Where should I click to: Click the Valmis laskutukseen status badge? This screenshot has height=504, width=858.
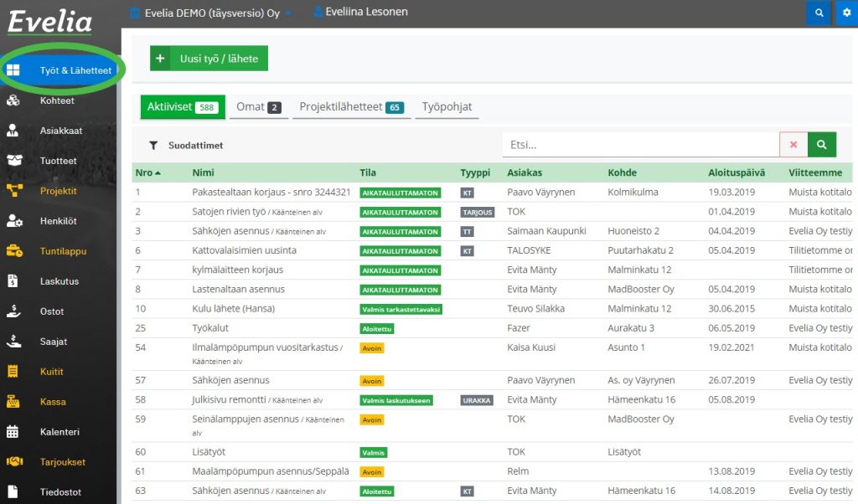(x=396, y=400)
